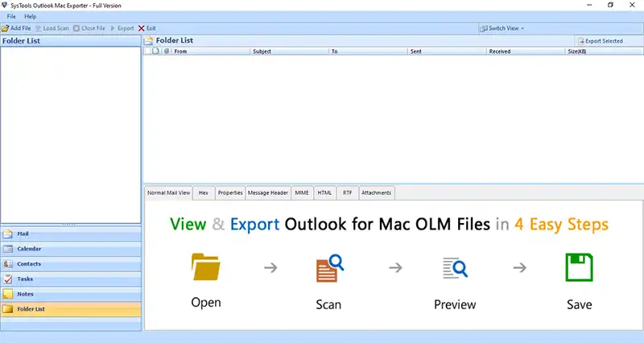Open the Switch View dropdown

(502, 28)
